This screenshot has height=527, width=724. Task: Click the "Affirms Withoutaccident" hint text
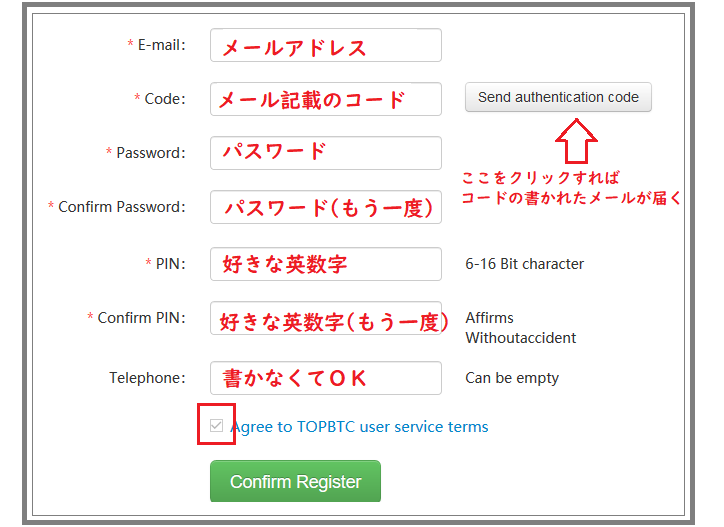click(520, 328)
